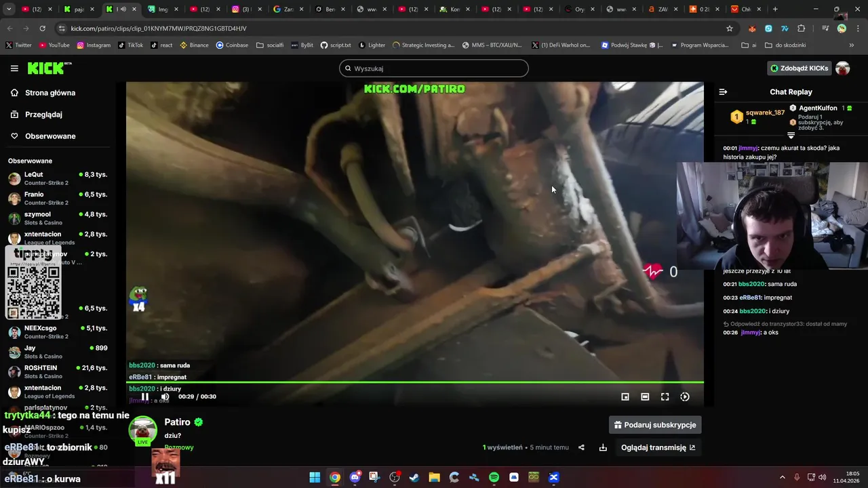This screenshot has width=868, height=488.
Task: Open Twitter bookmark
Action: [x=19, y=45]
